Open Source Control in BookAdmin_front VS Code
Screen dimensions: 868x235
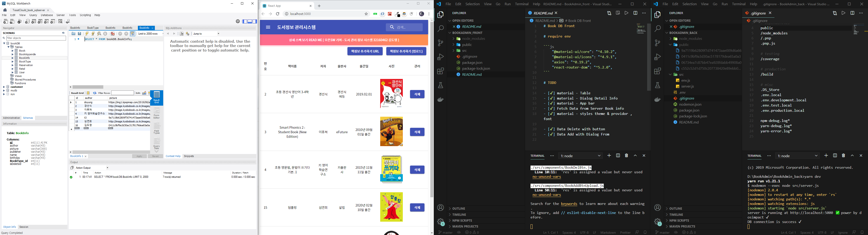[x=440, y=43]
